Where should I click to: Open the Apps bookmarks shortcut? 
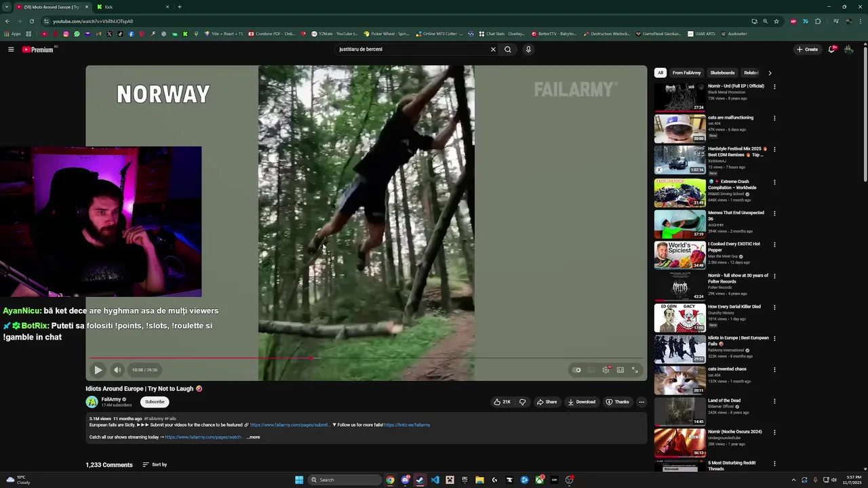pos(12,34)
